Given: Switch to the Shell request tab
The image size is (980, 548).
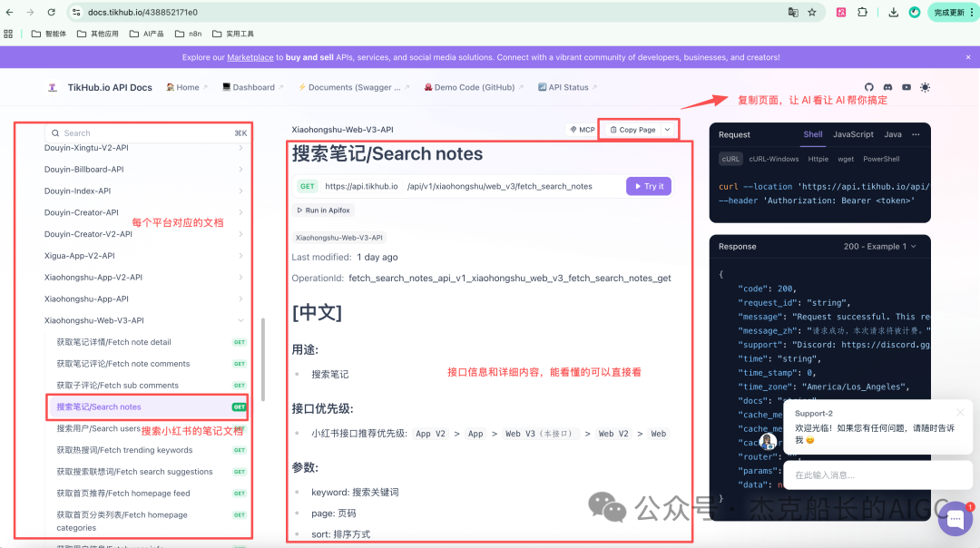Looking at the screenshot, I should [x=812, y=134].
